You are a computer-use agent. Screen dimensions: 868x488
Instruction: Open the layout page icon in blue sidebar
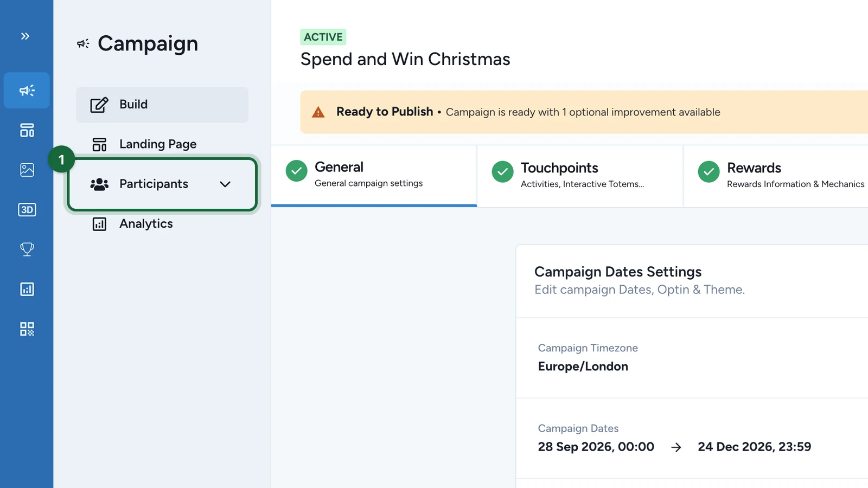pyautogui.click(x=27, y=130)
